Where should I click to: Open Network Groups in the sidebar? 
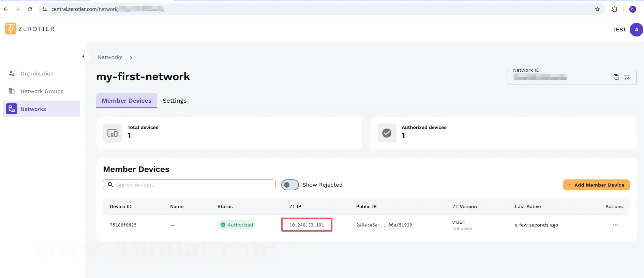[x=42, y=91]
